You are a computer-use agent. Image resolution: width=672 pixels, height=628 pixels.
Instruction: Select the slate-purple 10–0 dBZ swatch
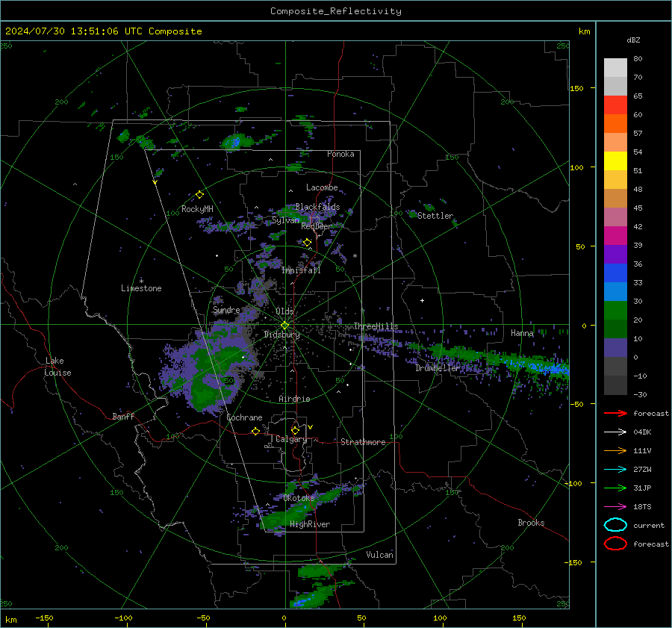tap(615, 347)
